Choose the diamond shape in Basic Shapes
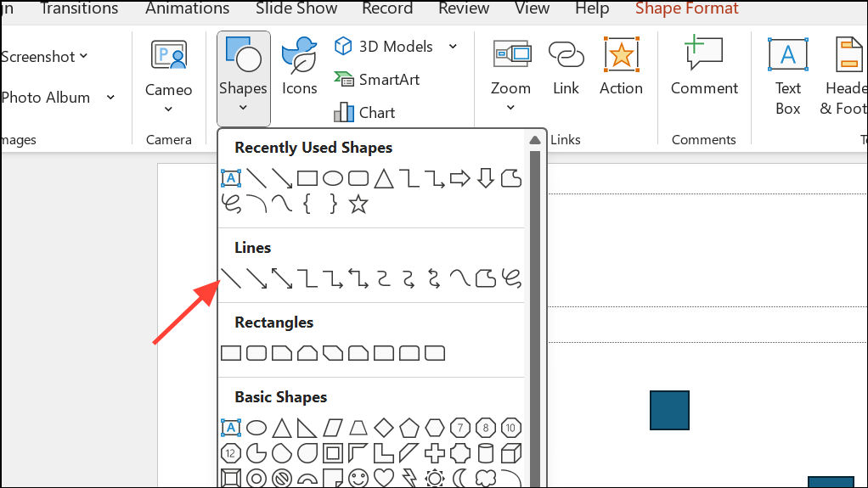The image size is (868, 488). coord(384,427)
